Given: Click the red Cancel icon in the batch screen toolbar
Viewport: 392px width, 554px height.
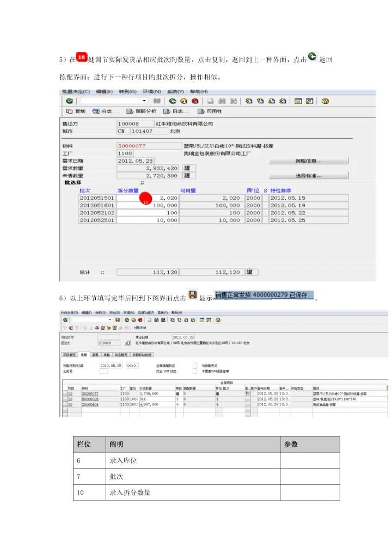Looking at the screenshot, I should 194,101.
